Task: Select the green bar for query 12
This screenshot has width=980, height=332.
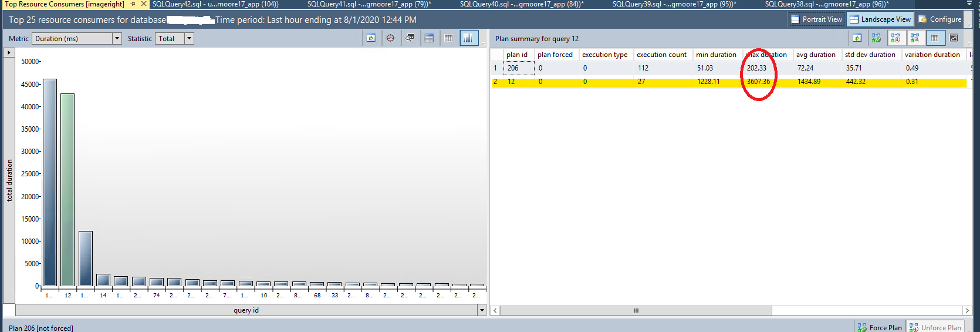Action: pyautogui.click(x=67, y=189)
